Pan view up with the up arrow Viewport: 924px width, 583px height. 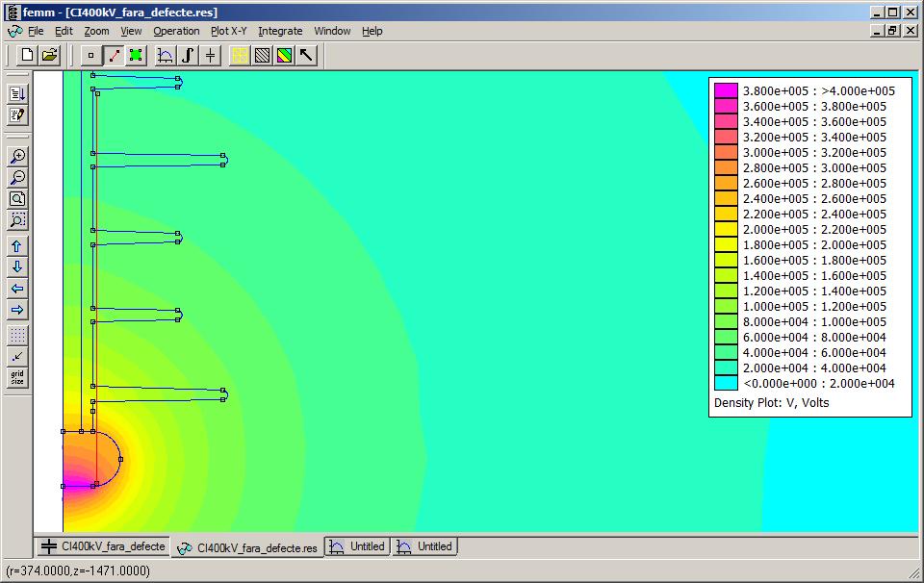point(17,246)
